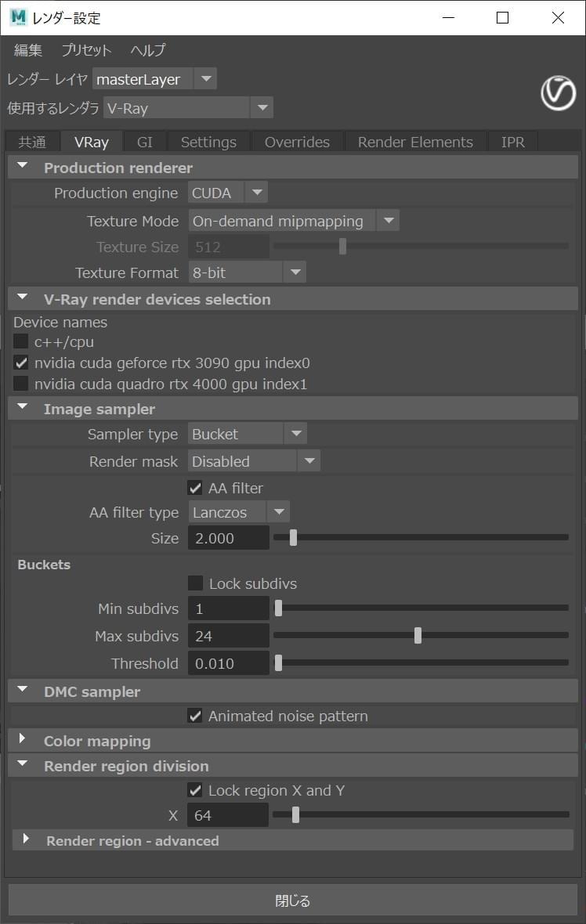Click the V-Ray logo icon
This screenshot has width=586, height=924.
tap(558, 93)
